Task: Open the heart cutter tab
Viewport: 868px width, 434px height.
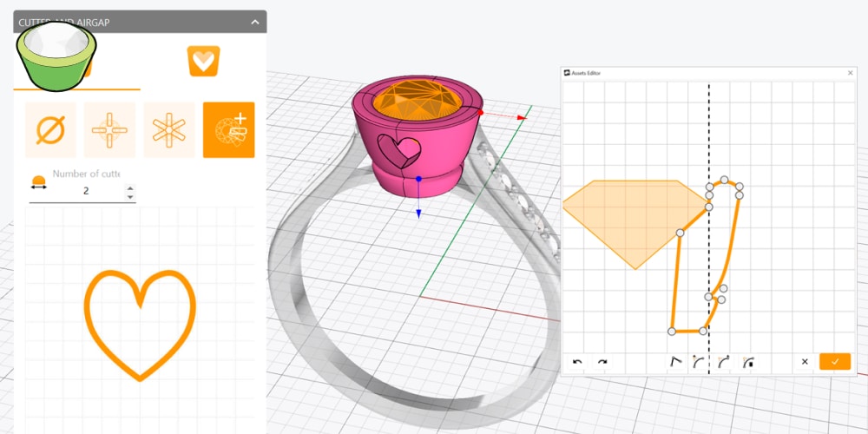Action: 203,61
